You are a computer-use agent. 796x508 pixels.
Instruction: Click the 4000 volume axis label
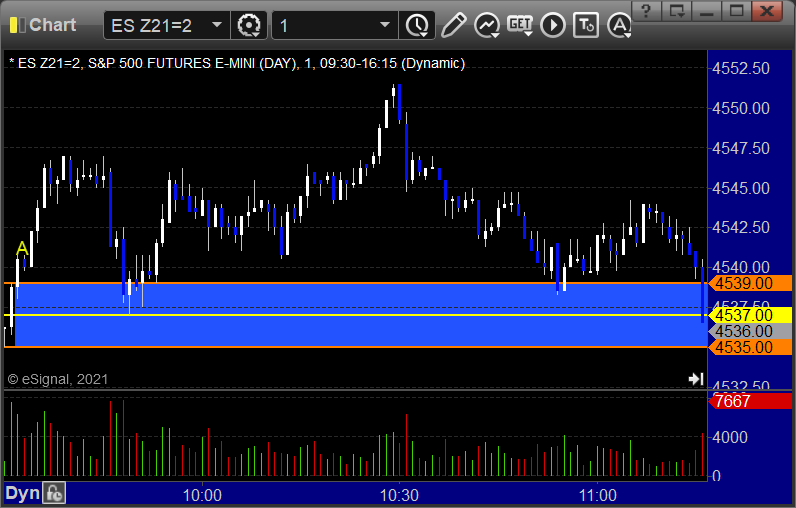(729, 437)
